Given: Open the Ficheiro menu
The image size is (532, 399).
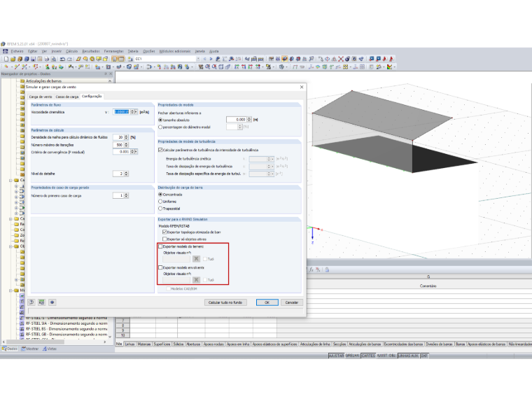Looking at the screenshot, I should pos(17,51).
